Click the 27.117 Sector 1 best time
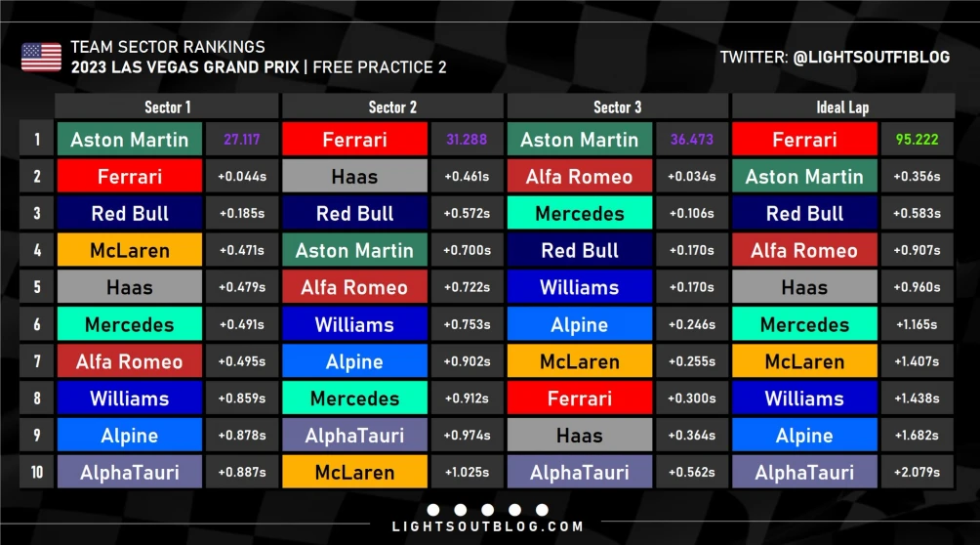The image size is (980, 545). coord(242,140)
